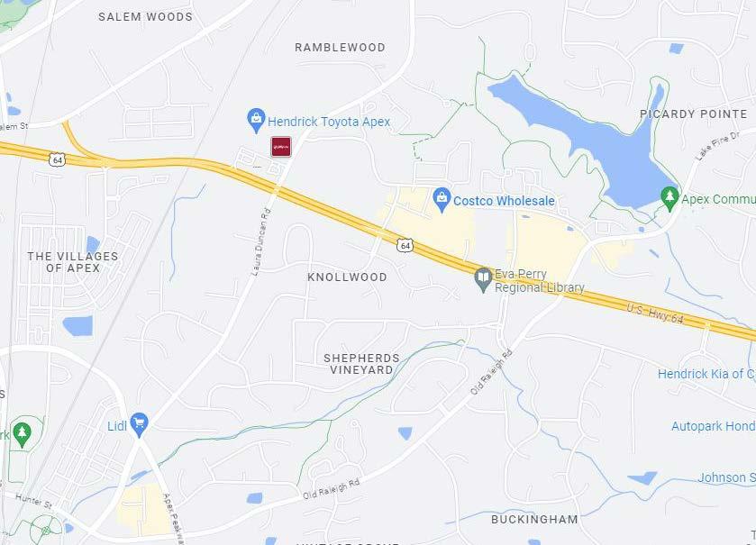Open the Costco Wholesale label

(504, 201)
